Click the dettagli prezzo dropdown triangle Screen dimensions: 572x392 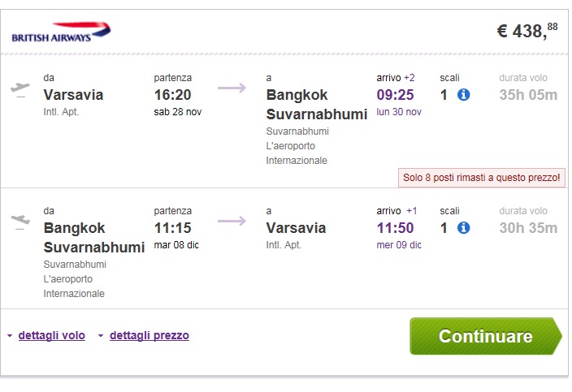(x=101, y=335)
